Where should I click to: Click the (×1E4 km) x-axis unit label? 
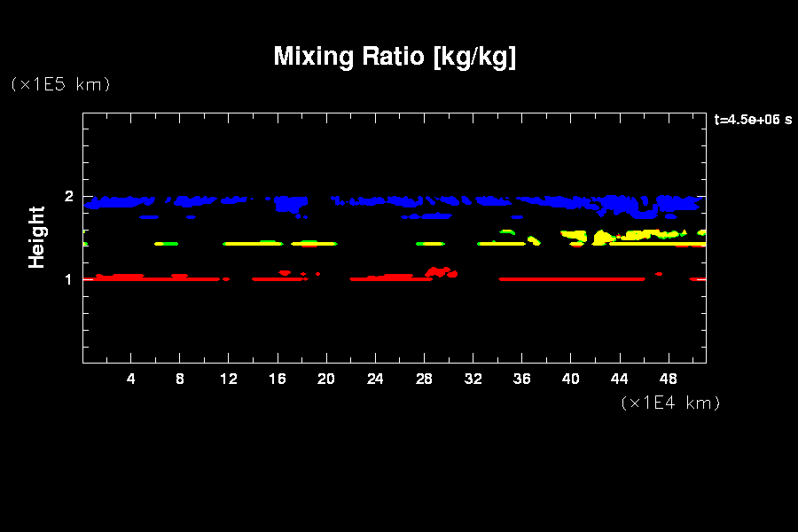[670, 403]
